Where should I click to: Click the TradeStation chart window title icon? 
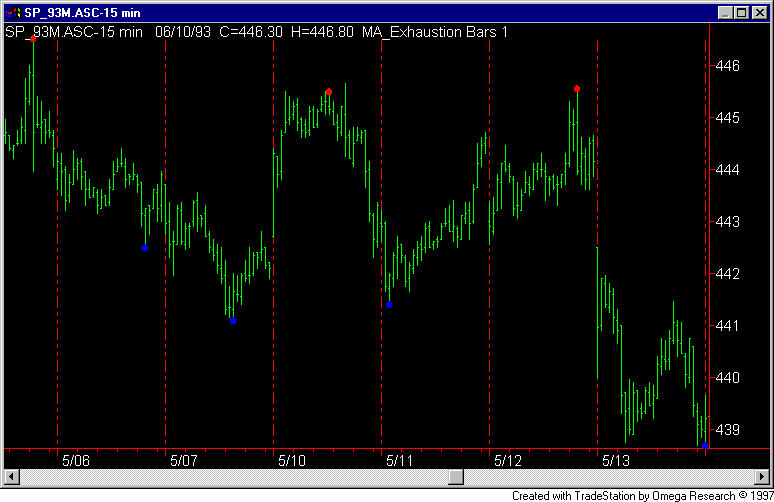point(13,12)
